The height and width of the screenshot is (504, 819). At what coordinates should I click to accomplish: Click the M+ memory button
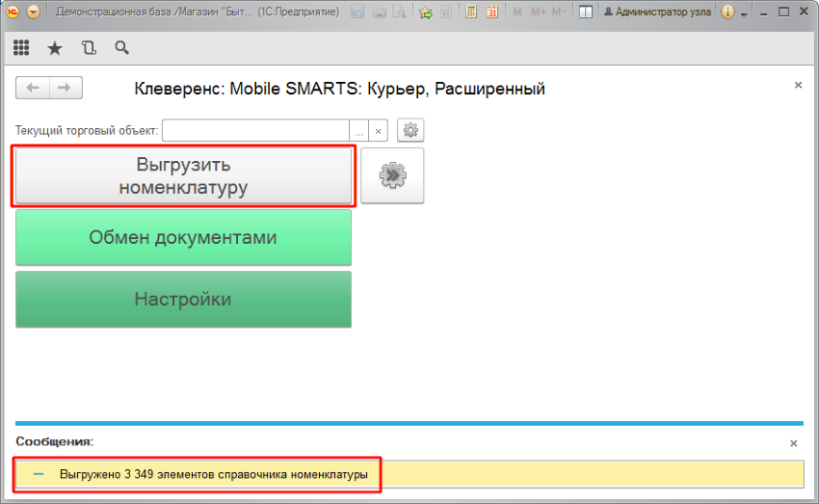[538, 12]
